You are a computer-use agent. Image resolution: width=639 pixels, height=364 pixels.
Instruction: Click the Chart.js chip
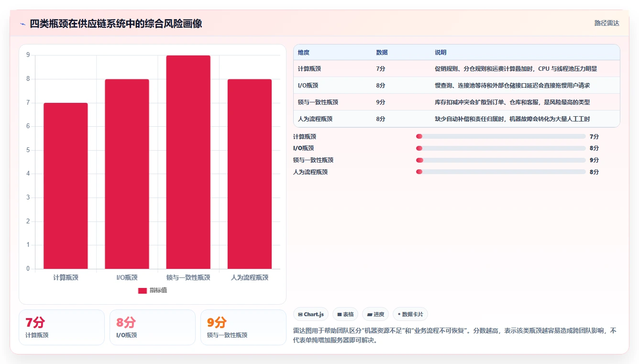click(x=311, y=314)
